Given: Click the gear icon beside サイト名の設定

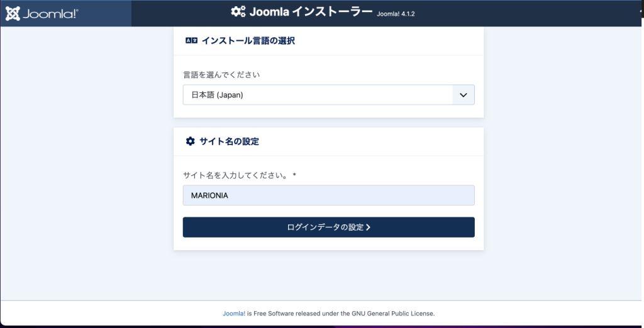Looking at the screenshot, I should pos(190,141).
